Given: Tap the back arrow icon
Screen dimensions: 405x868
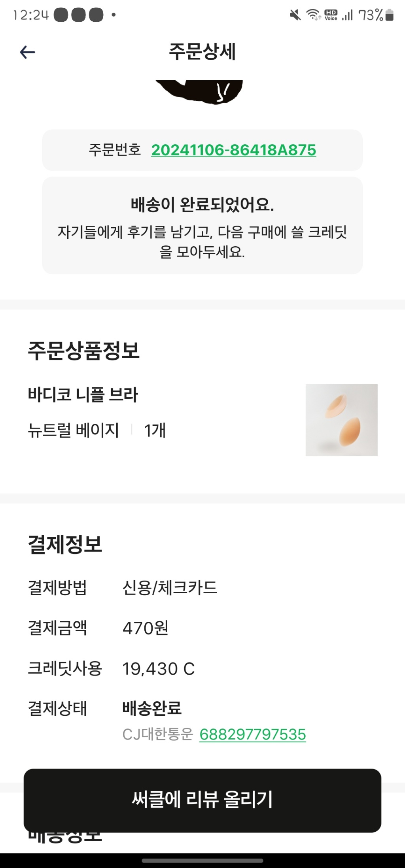Looking at the screenshot, I should pyautogui.click(x=28, y=52).
